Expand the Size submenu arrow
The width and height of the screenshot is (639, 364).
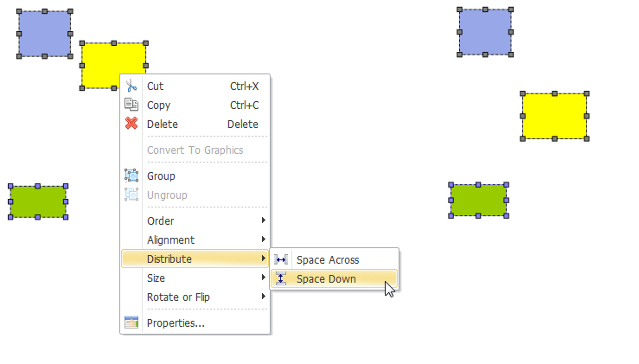point(263,278)
